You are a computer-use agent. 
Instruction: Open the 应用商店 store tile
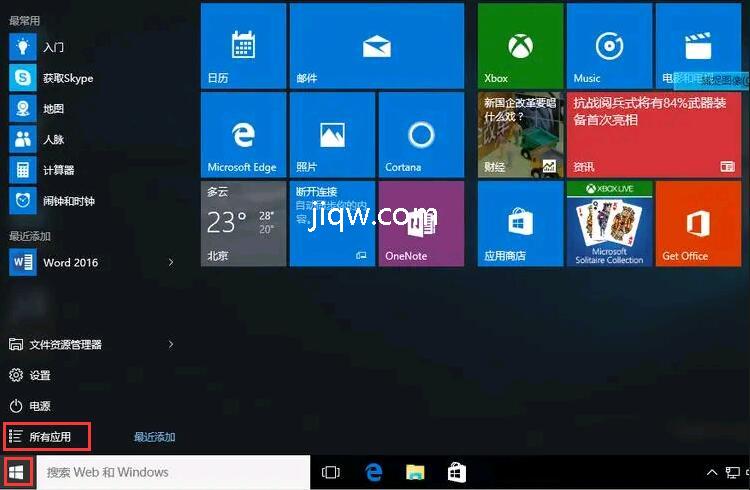(520, 223)
